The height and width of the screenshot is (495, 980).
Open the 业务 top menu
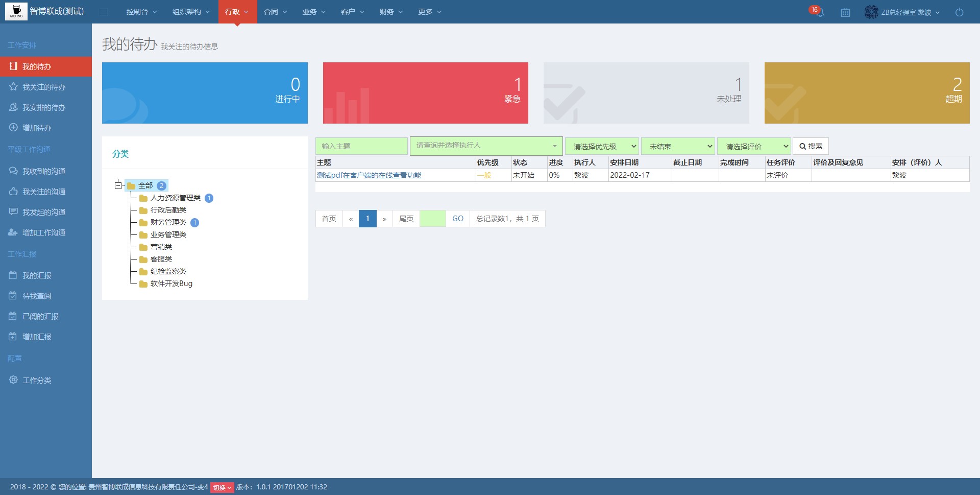pyautogui.click(x=314, y=12)
